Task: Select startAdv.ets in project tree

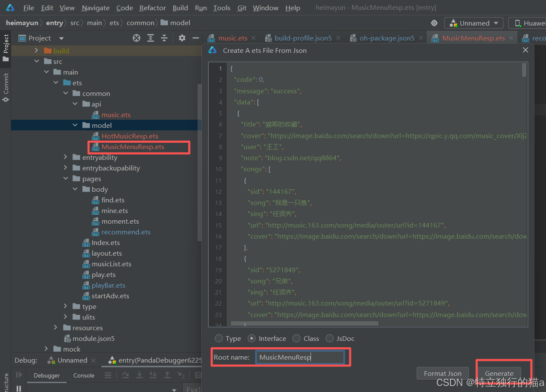Action: click(x=110, y=296)
